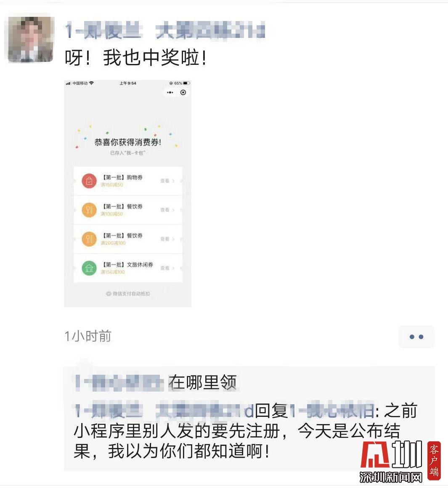Viewport: 448px width, 488px height.
Task: Expand the 购物券 row chevron
Action: 173,181
